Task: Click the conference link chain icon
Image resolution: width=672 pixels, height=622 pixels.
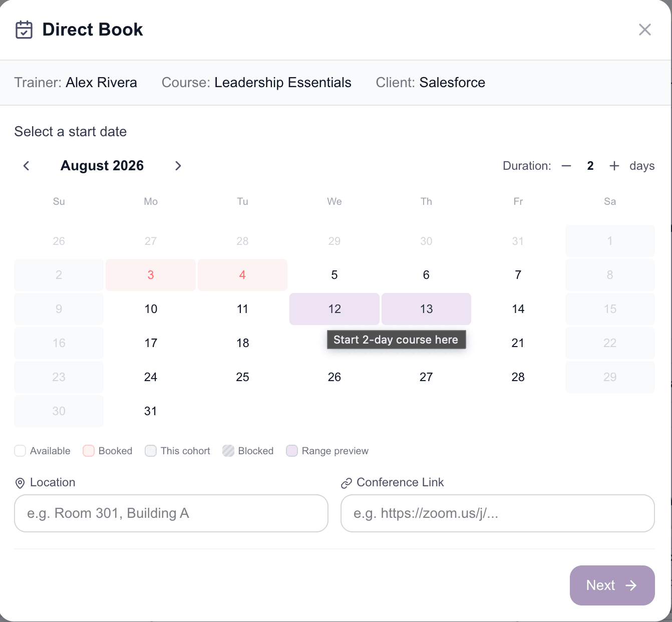Action: point(347,483)
